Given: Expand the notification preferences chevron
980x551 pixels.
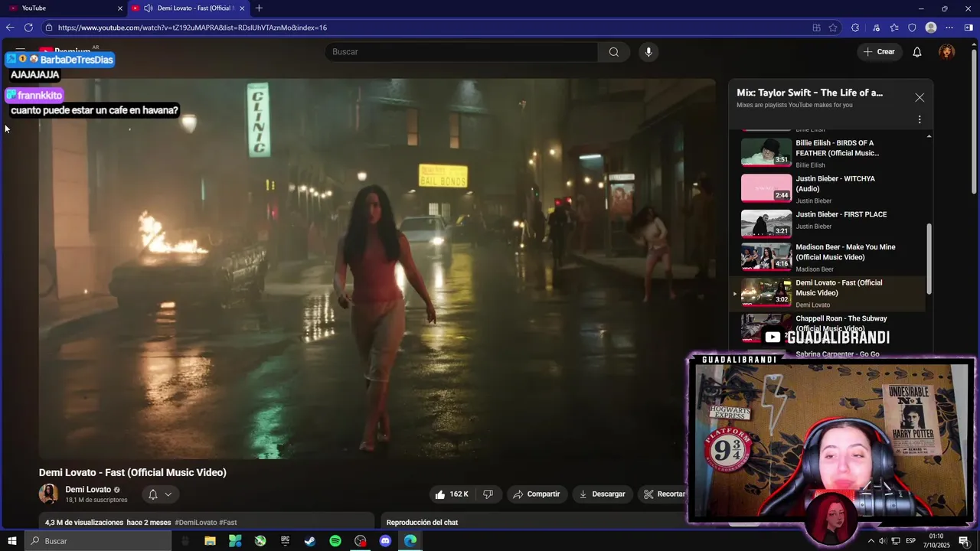Looking at the screenshot, I should 168,494.
